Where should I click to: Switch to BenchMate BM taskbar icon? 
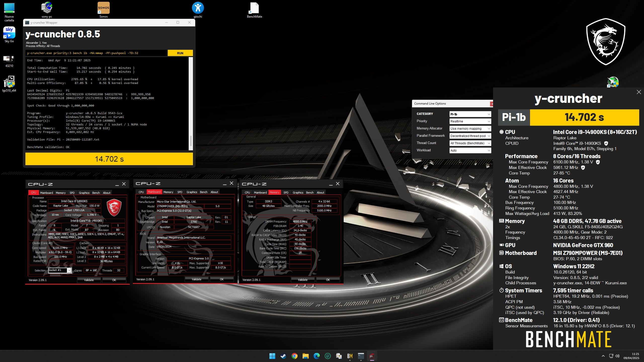click(x=350, y=356)
